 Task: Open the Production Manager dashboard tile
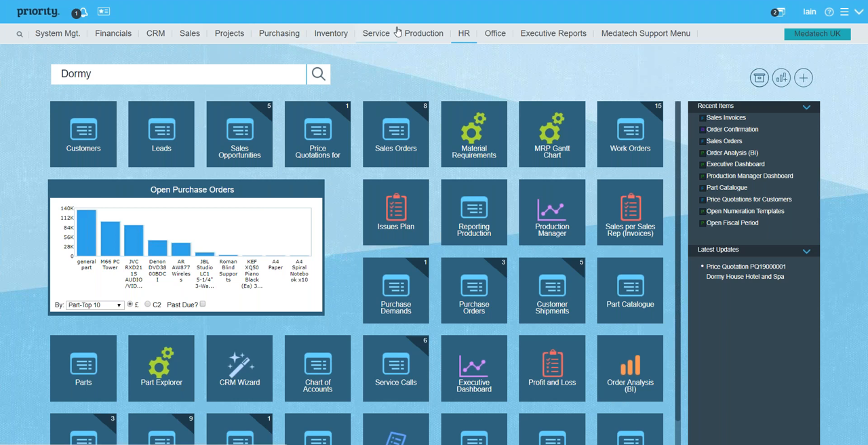552,212
